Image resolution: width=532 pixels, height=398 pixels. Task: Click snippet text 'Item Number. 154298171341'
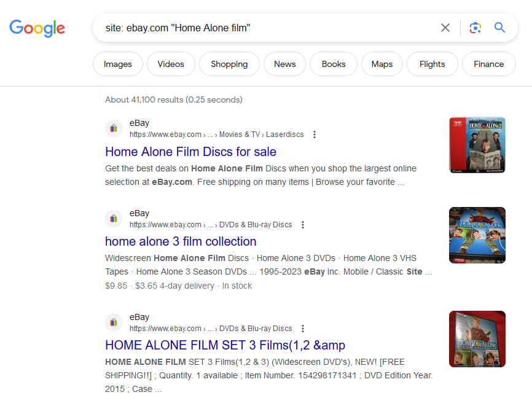pos(300,376)
